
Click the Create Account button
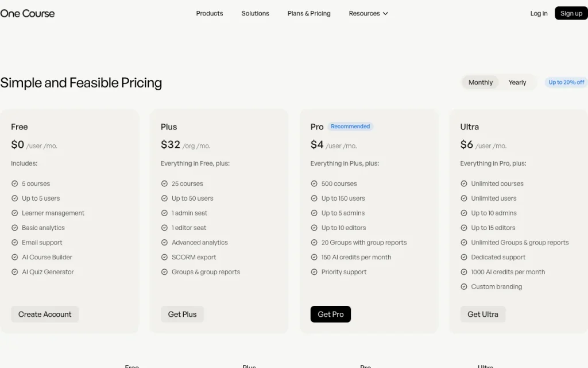click(x=45, y=315)
